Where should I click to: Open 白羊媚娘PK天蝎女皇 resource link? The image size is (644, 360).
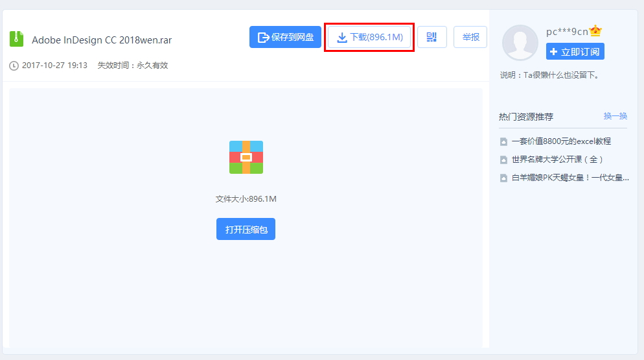[570, 178]
